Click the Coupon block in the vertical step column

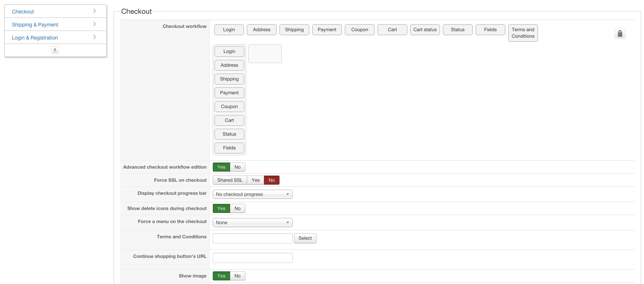(x=229, y=107)
